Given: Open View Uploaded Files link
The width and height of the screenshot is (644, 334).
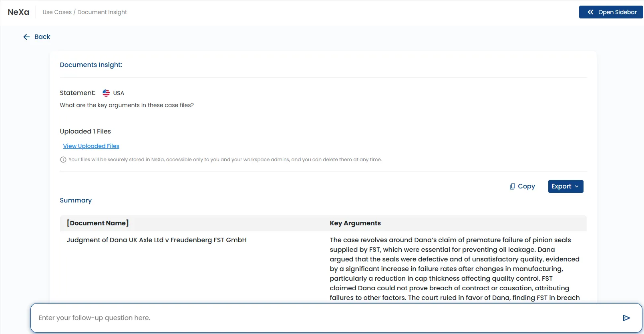Looking at the screenshot, I should click(91, 146).
